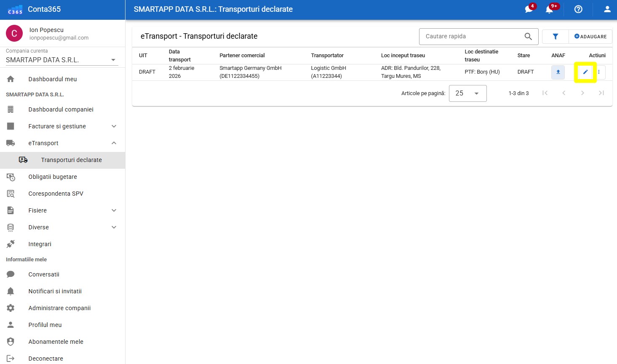Screen dimensions: 617x364
Task: Open the chat messages icon in header
Action: pyautogui.click(x=529, y=9)
